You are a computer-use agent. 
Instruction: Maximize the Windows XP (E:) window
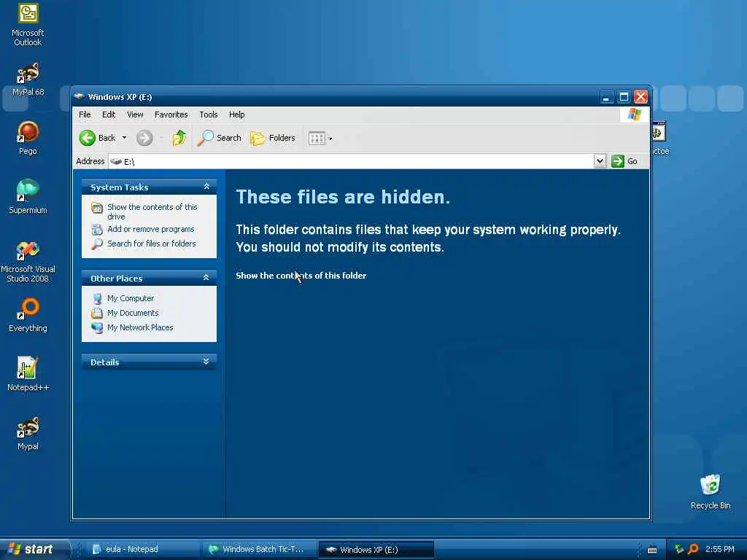624,97
